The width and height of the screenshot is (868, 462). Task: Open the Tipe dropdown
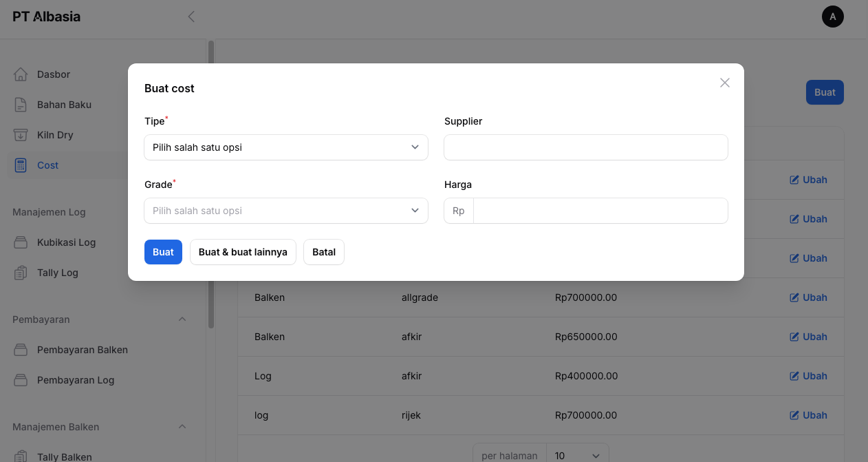285,147
